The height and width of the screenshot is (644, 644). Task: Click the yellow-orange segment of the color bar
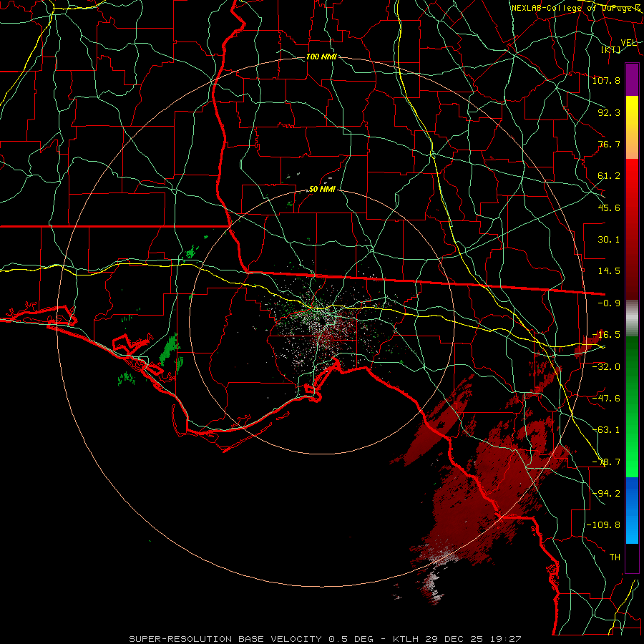click(x=632, y=127)
